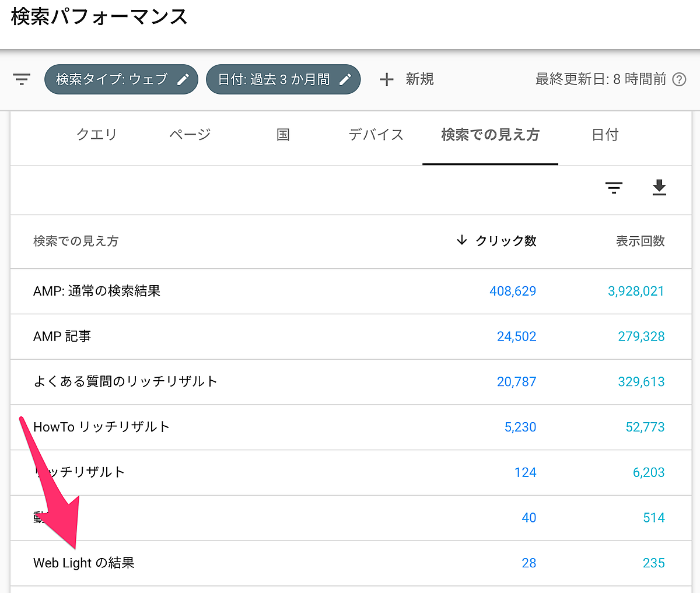This screenshot has height=593, width=700.
Task: Download the table with export icon
Action: (659, 188)
